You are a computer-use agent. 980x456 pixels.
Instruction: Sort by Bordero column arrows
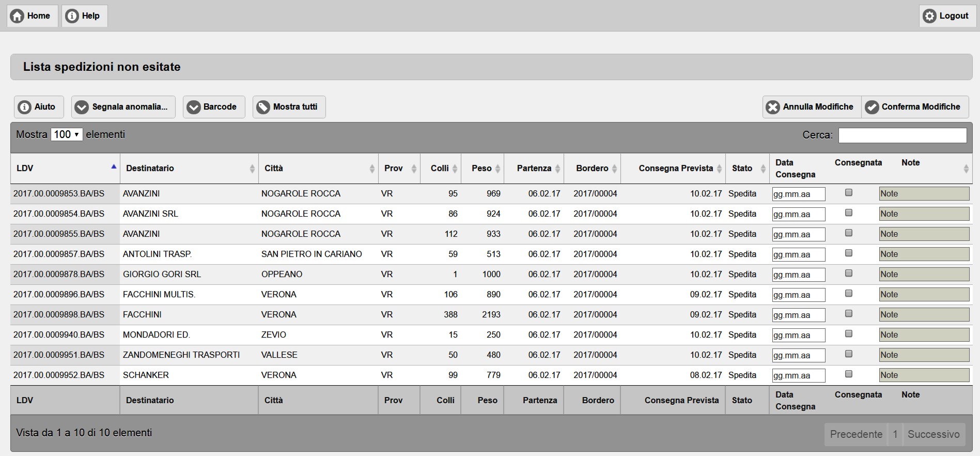614,169
